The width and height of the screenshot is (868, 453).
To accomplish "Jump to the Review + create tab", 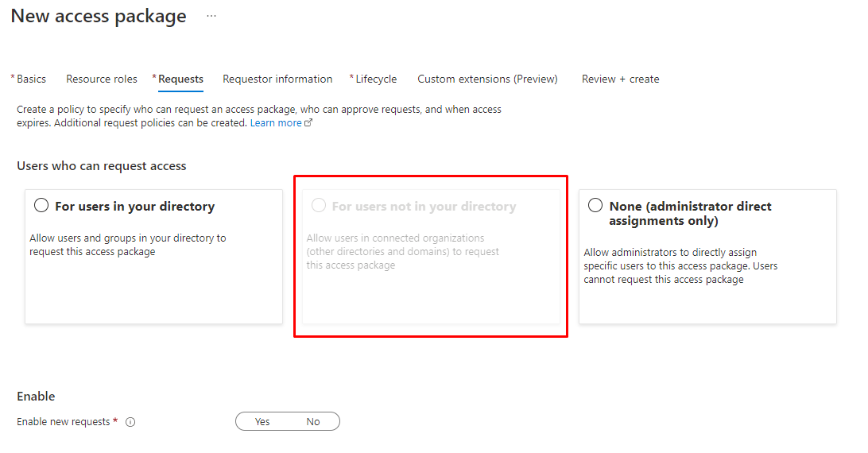I will (620, 79).
